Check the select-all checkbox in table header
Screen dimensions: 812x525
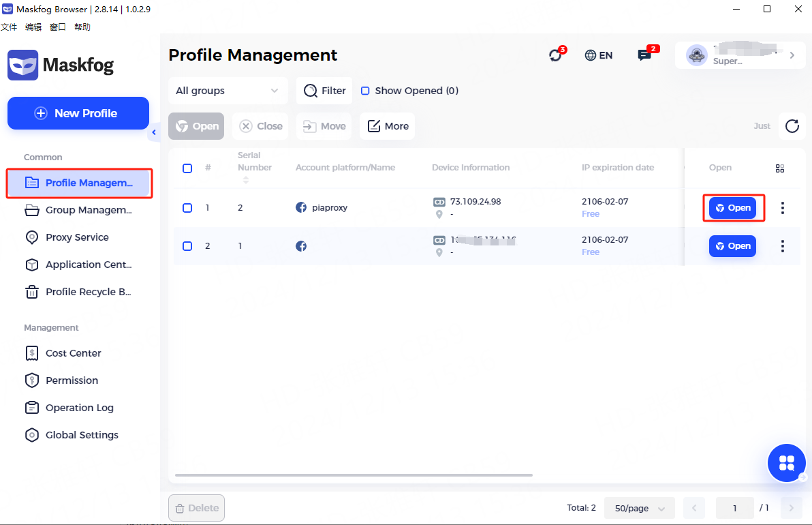point(187,168)
